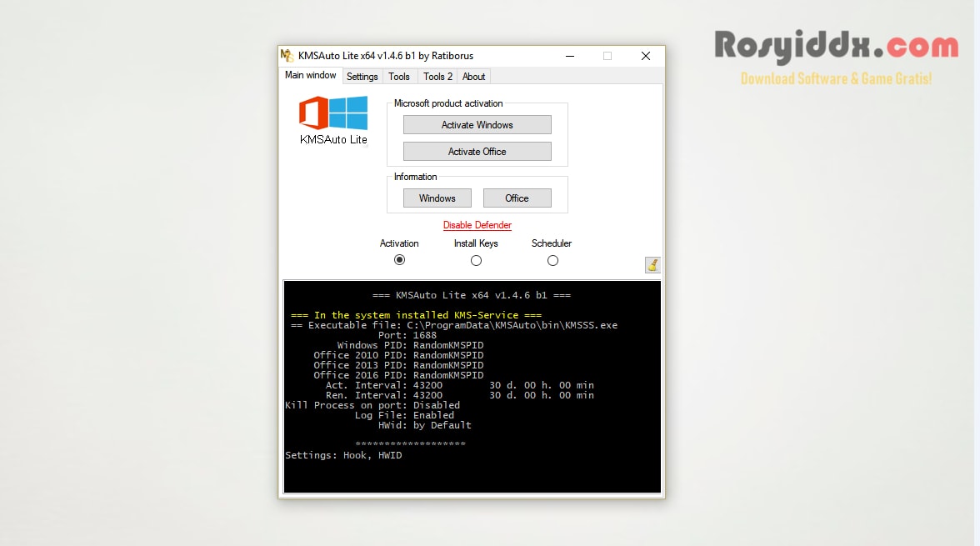Click 'Executable file' path line in console
Screen dimensions: 980x546
coord(454,325)
